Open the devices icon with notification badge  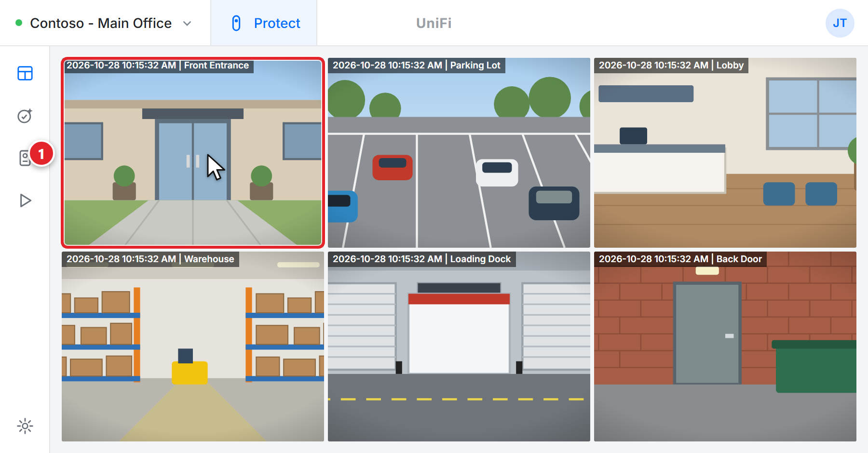click(x=25, y=158)
